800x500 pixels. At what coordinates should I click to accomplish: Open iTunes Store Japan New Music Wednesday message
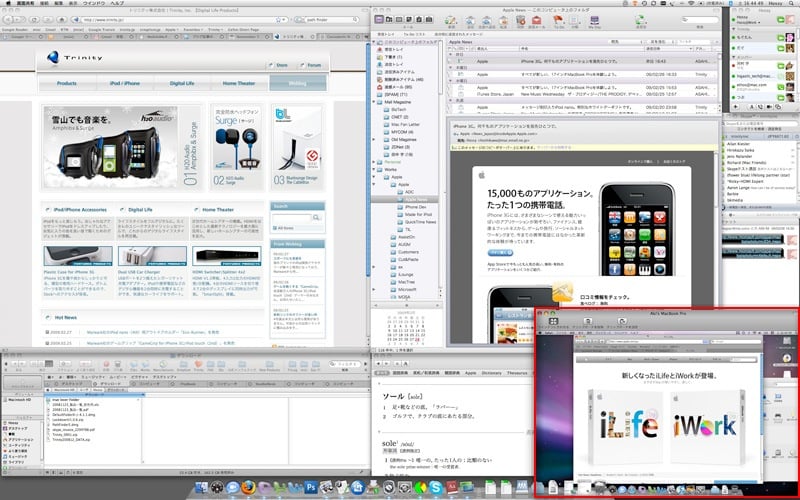(580, 94)
